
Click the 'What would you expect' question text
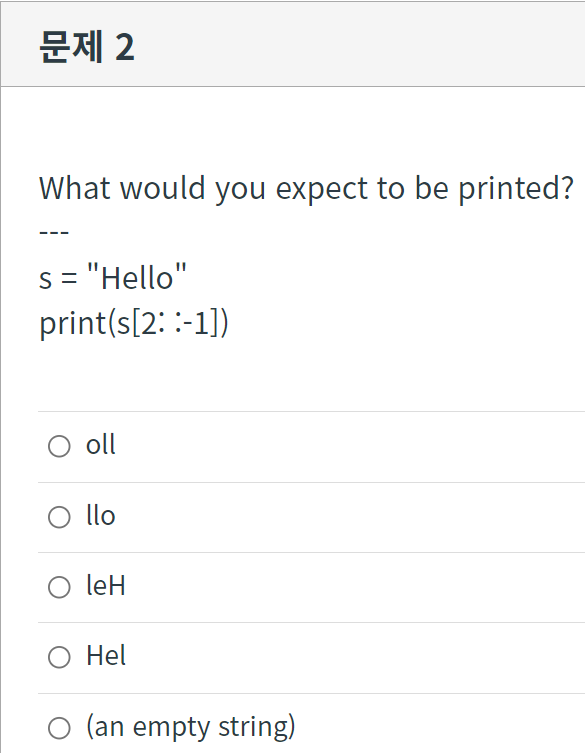click(306, 188)
